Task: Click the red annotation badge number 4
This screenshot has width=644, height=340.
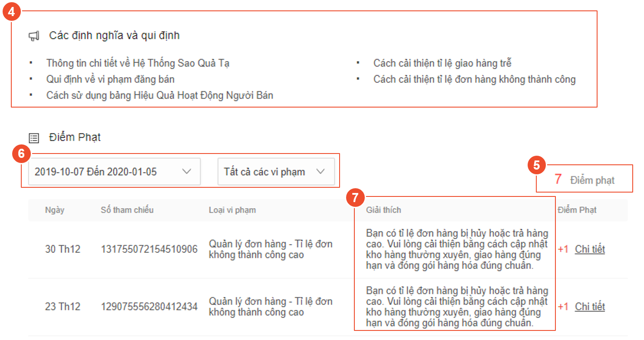Action: [11, 12]
